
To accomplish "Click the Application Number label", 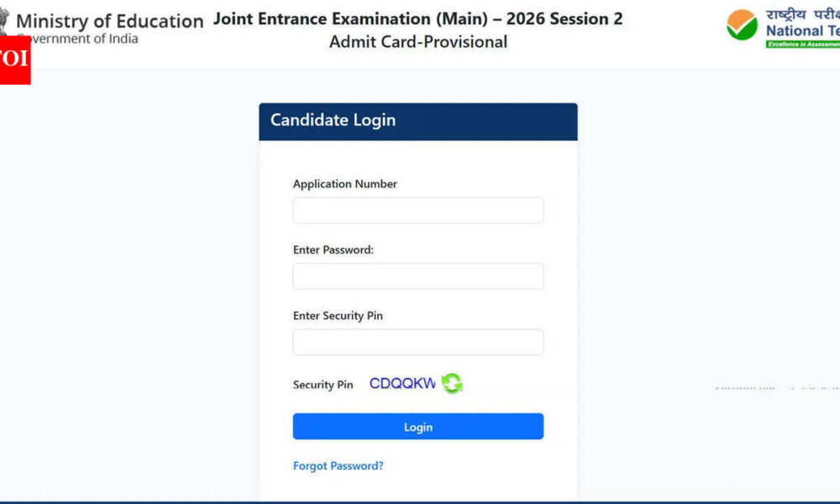I will point(344,184).
